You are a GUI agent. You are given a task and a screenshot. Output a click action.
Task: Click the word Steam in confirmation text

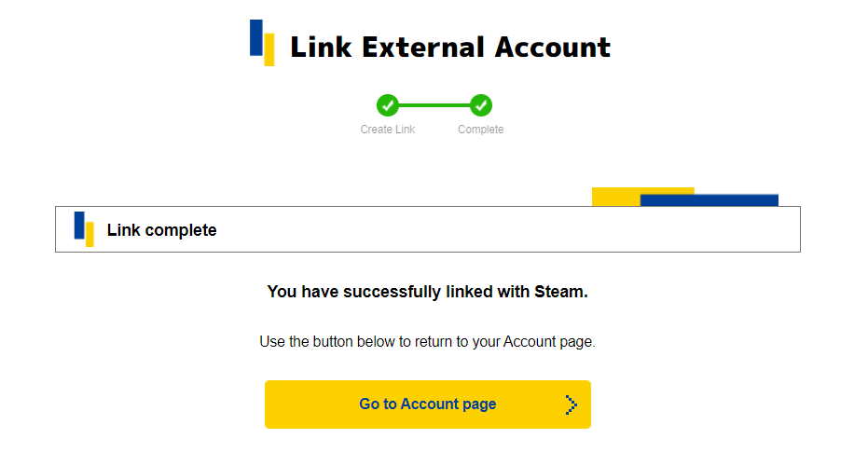558,292
